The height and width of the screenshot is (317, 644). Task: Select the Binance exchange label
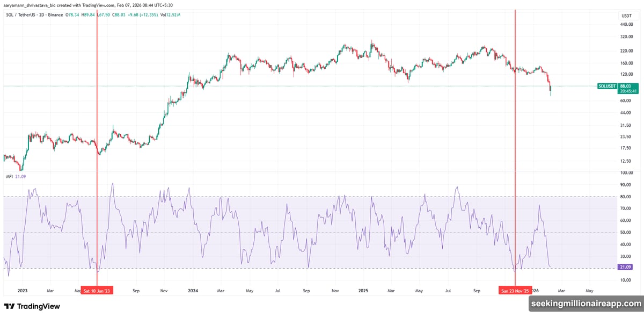pyautogui.click(x=55, y=16)
